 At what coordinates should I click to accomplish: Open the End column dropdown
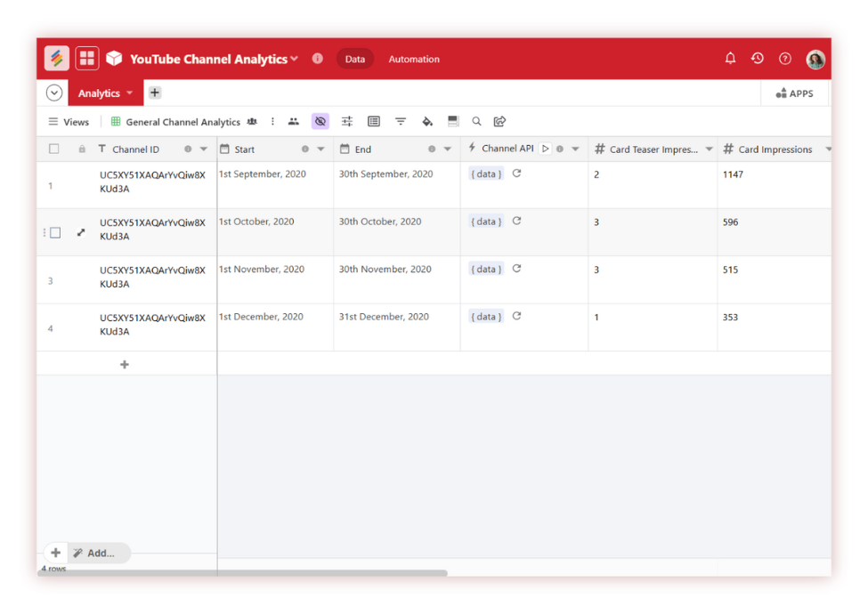[447, 149]
